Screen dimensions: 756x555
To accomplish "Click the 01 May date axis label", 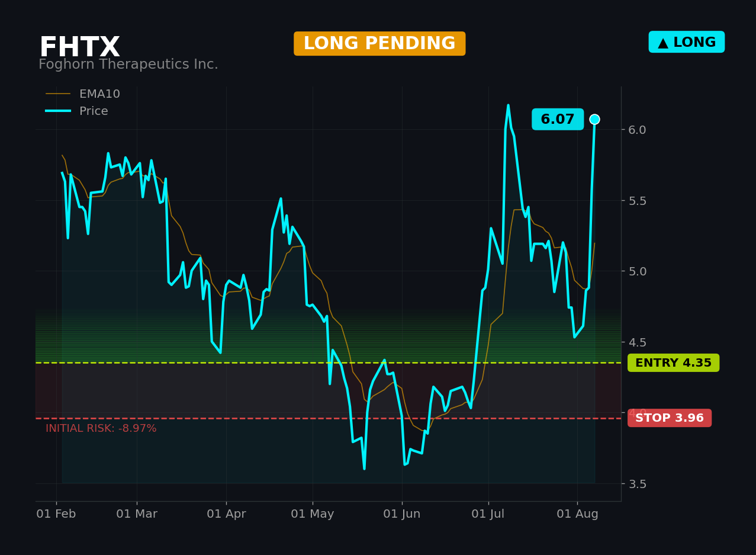I will (313, 514).
